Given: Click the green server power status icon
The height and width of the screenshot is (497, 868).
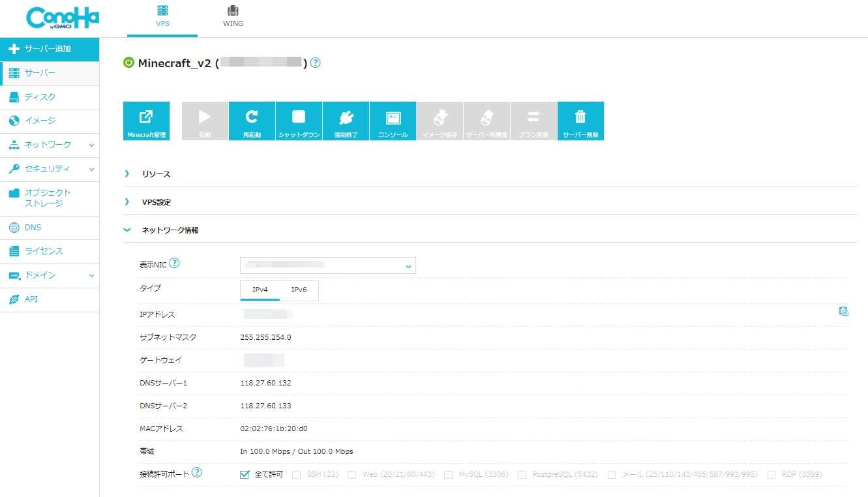Looking at the screenshot, I should 128,63.
